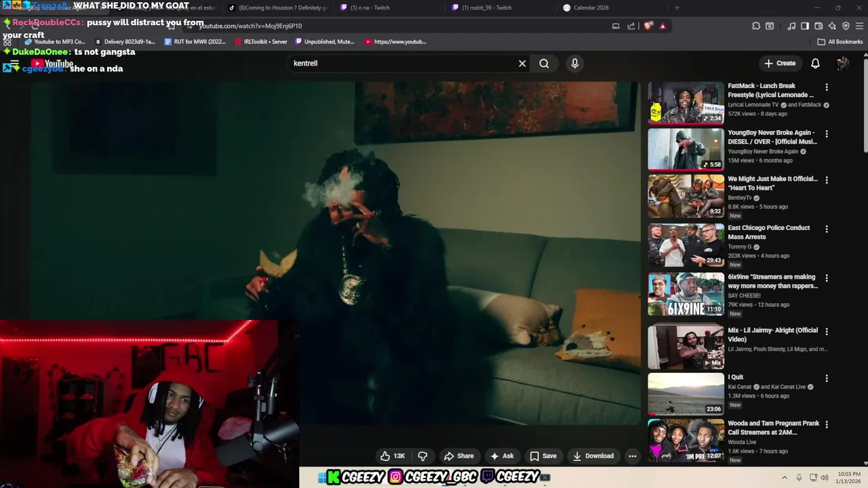The image size is (868, 488).
Task: Open a new browser tab with plus
Action: (x=677, y=7)
